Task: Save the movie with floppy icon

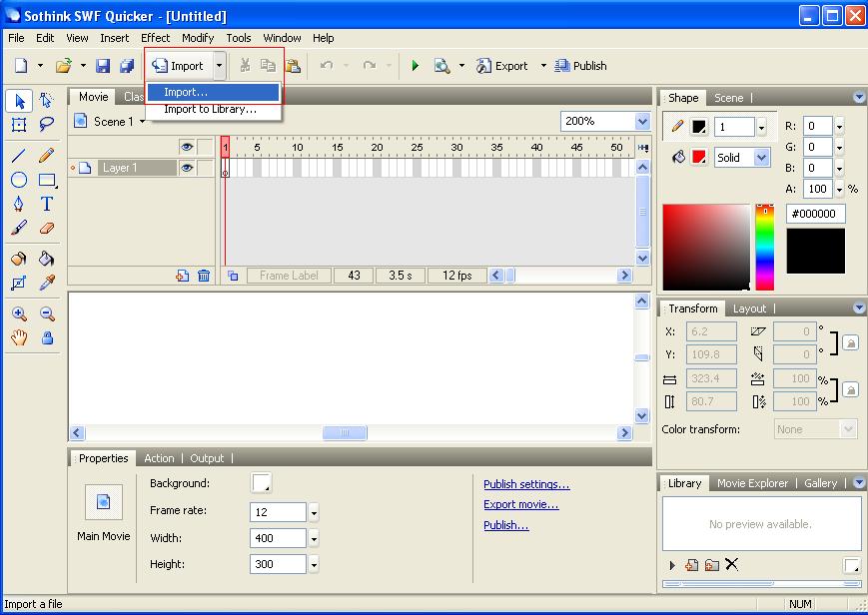Action: pos(103,66)
